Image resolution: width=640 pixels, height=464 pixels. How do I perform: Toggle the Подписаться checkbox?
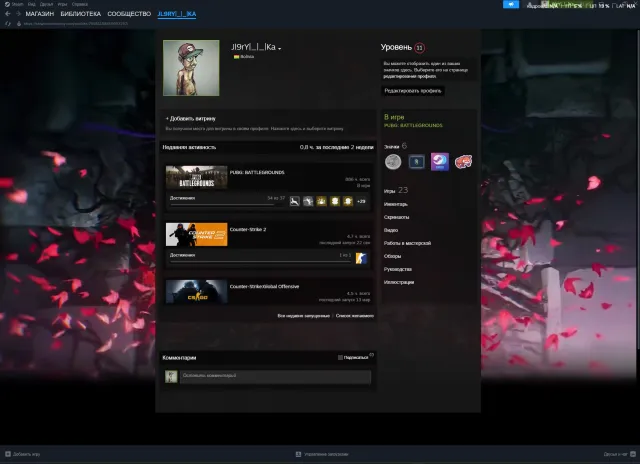[340, 357]
